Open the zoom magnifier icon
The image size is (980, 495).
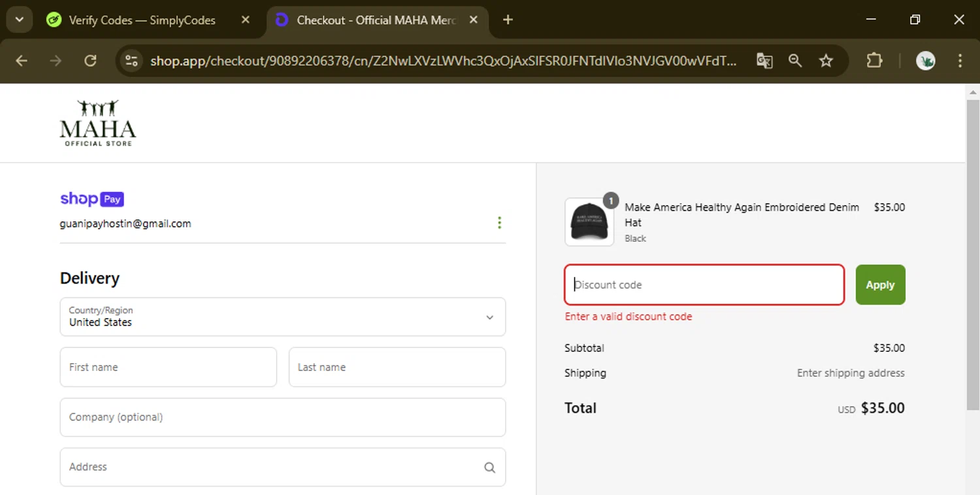click(795, 61)
